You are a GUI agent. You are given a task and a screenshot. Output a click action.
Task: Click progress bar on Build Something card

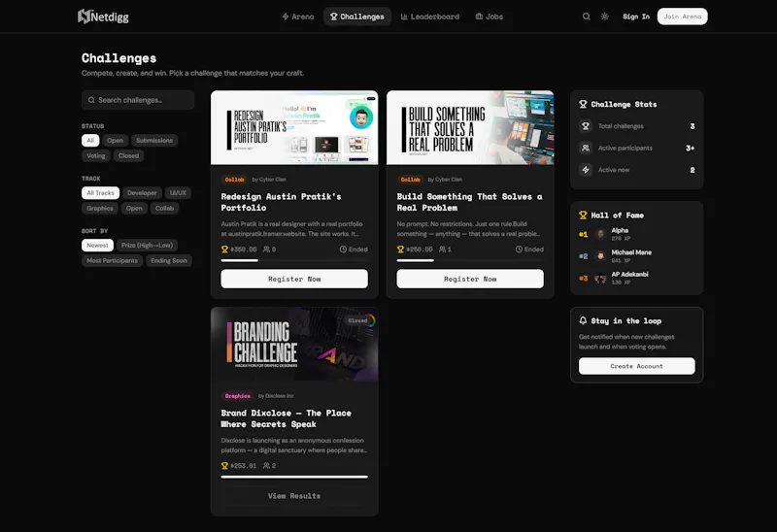pyautogui.click(x=470, y=260)
